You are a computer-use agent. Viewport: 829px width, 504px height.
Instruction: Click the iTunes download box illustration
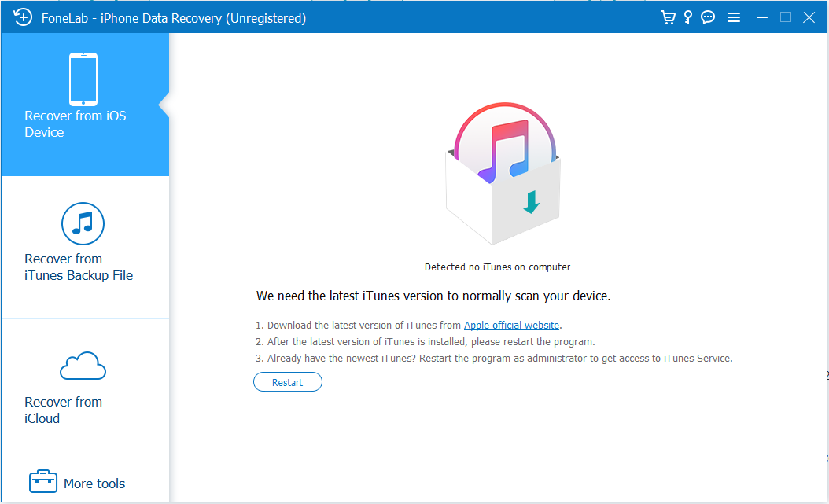(x=503, y=175)
